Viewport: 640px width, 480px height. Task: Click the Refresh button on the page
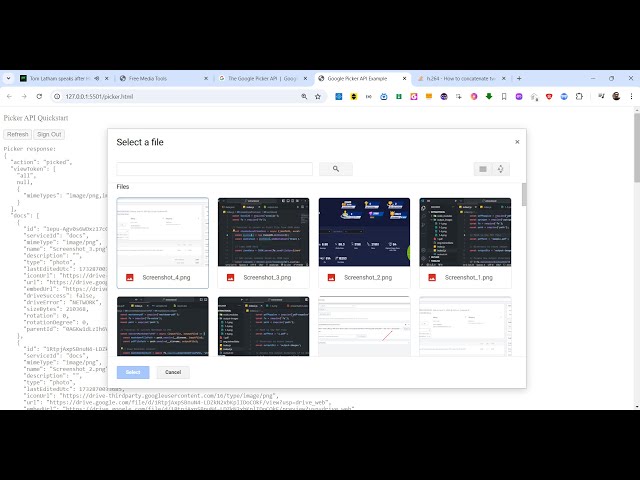(17, 134)
